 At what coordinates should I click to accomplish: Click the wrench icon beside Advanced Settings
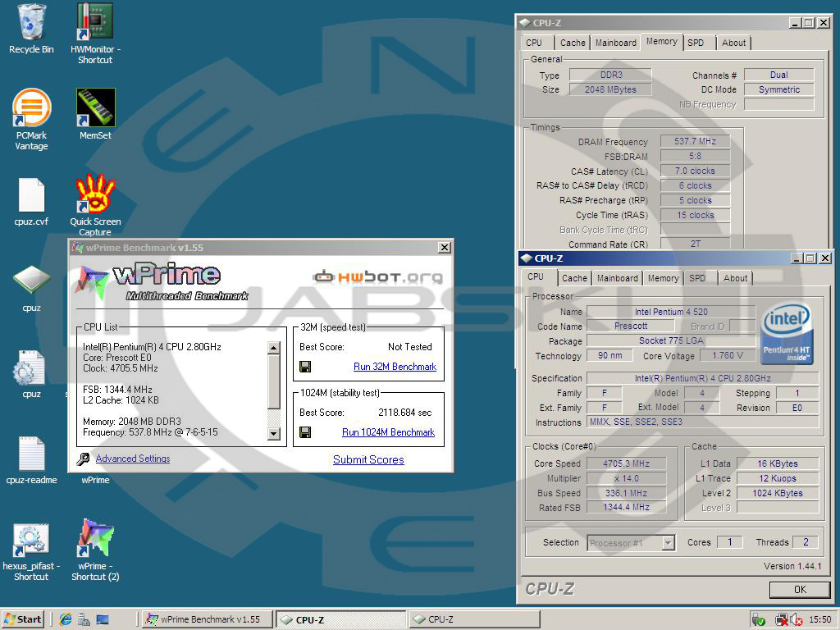point(83,459)
